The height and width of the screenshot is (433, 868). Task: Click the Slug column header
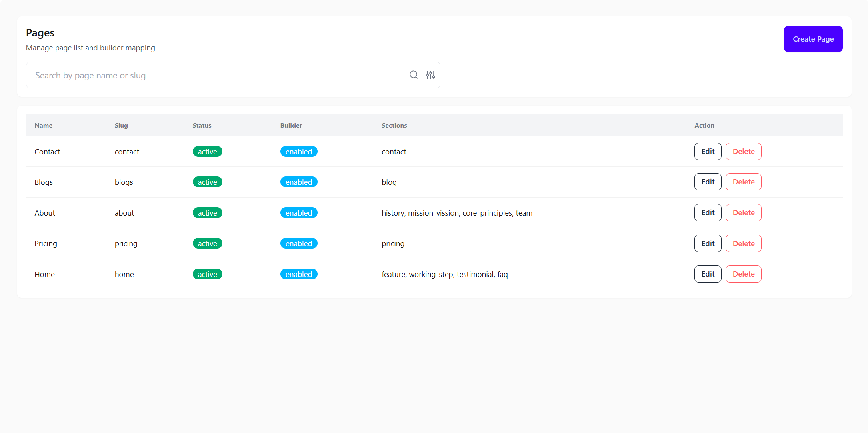(x=121, y=125)
